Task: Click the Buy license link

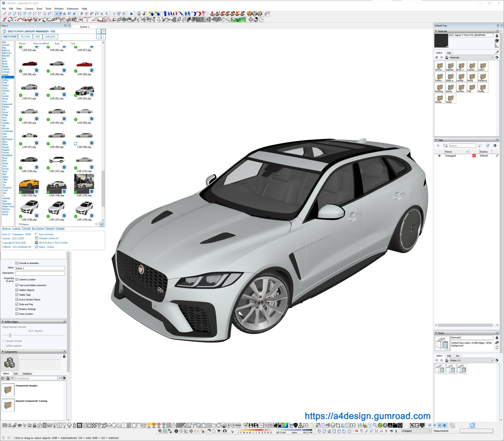Action: pos(38,228)
